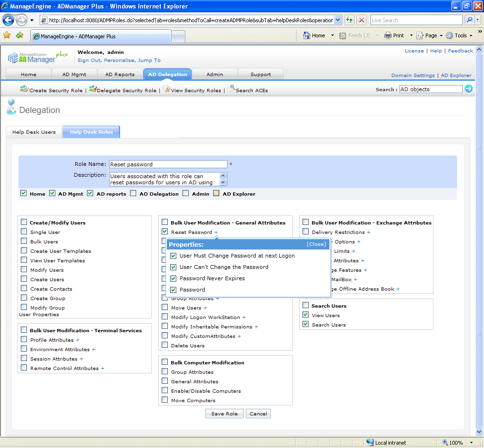Expand Environment Attributes plus icon

coord(94,350)
